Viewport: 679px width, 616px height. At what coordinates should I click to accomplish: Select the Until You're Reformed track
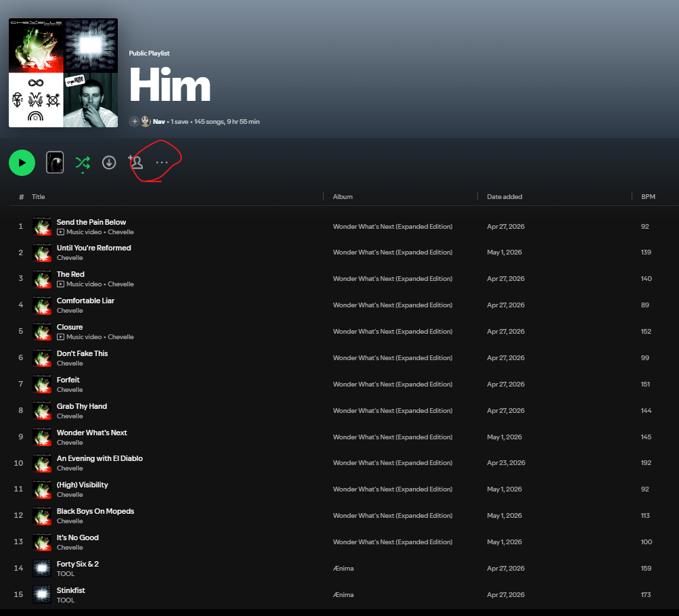[94, 248]
